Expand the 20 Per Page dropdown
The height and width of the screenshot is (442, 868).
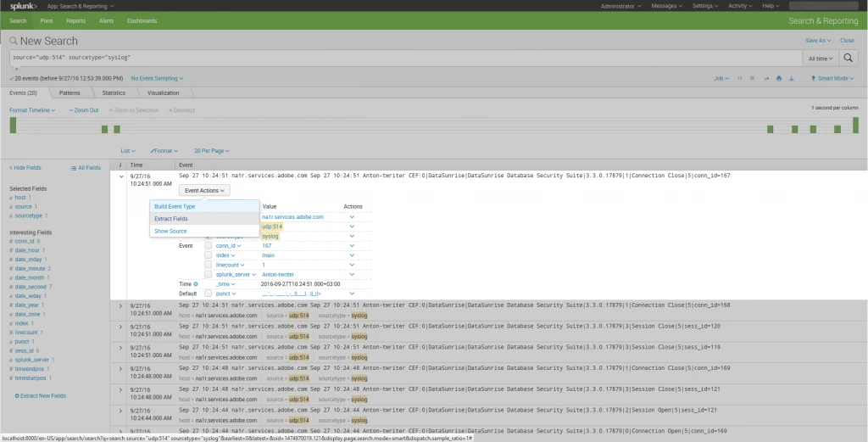[x=211, y=150]
